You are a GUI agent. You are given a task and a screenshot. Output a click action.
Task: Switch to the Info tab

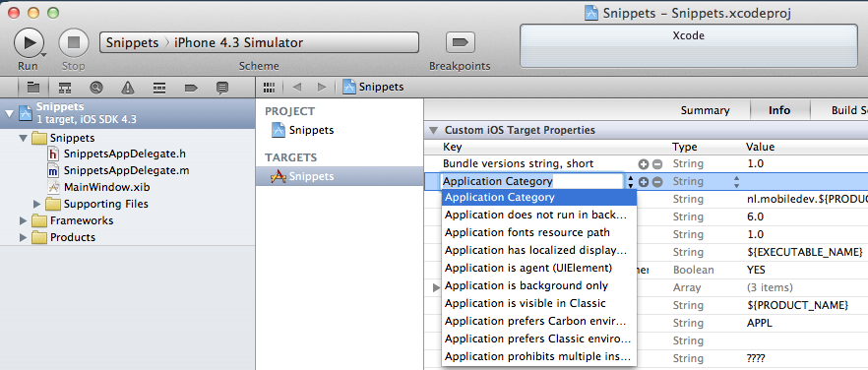pos(779,110)
